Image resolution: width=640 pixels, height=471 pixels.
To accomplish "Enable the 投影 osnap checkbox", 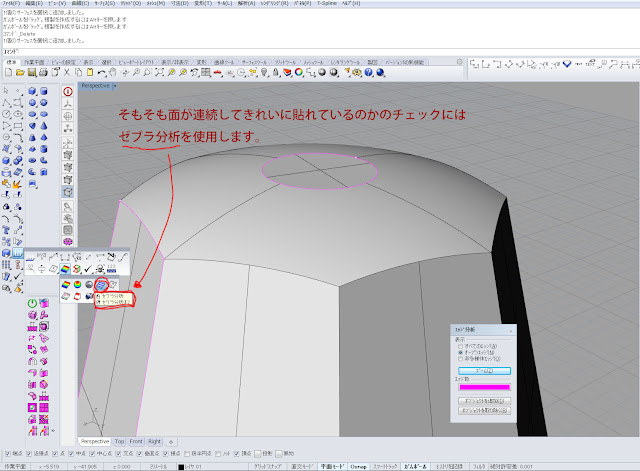I will point(258,453).
